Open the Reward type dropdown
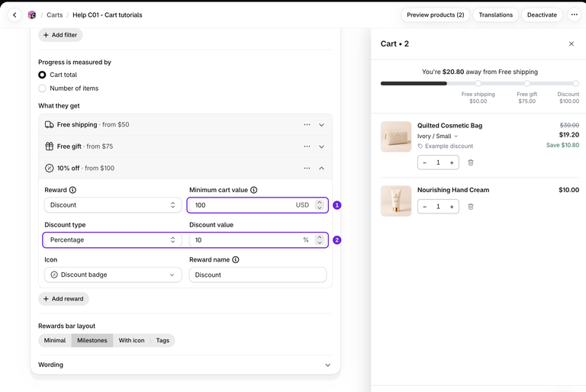The image size is (586, 392). click(x=113, y=205)
